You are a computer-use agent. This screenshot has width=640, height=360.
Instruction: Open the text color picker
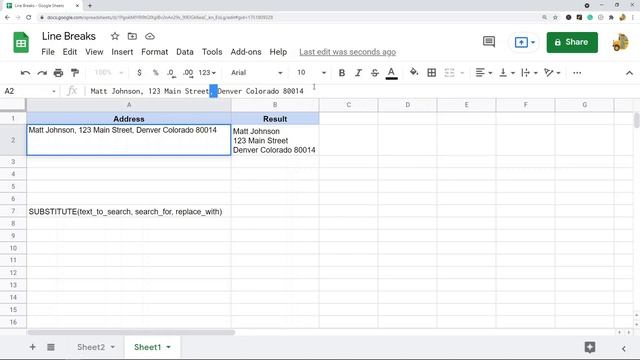click(x=391, y=73)
